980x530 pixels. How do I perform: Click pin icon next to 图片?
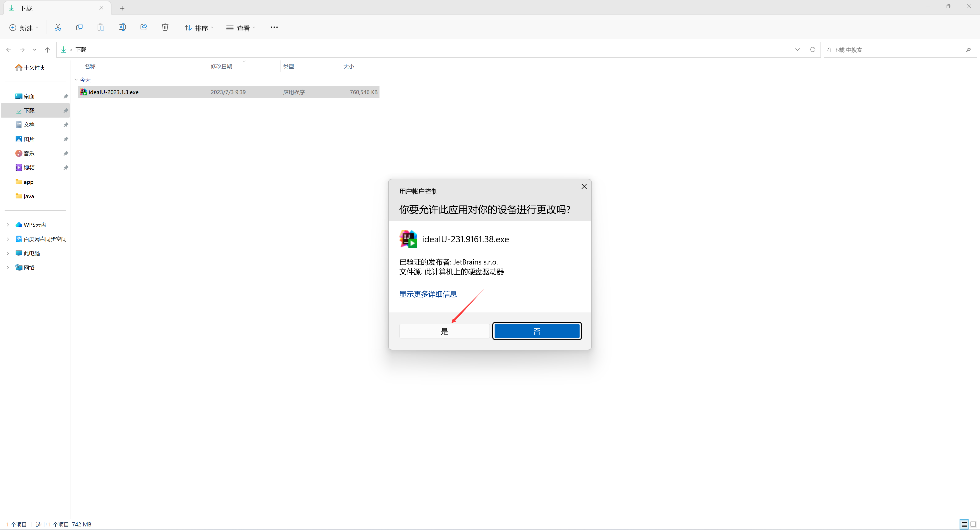pyautogui.click(x=66, y=139)
